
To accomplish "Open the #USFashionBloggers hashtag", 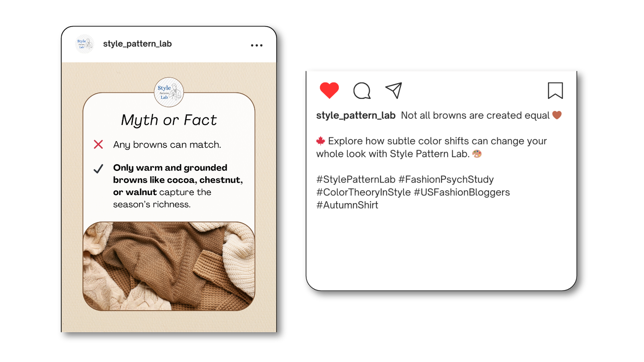I will pyautogui.click(x=462, y=192).
